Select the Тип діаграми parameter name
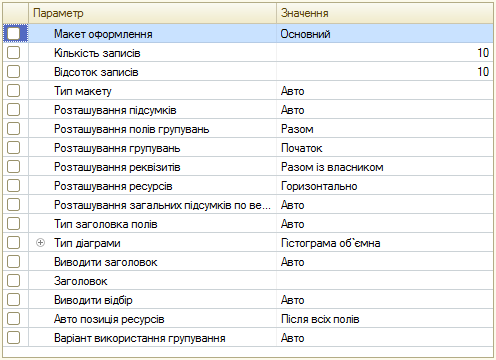 tap(87, 243)
